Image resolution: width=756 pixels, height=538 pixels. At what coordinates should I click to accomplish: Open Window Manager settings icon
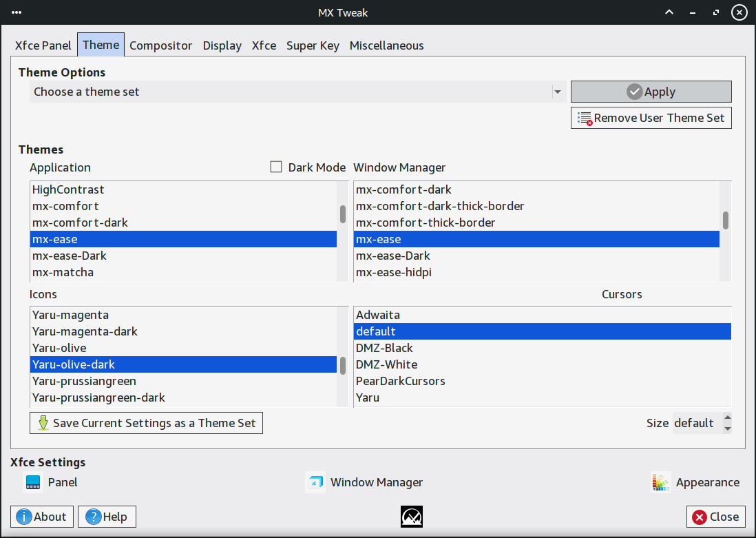click(x=316, y=482)
